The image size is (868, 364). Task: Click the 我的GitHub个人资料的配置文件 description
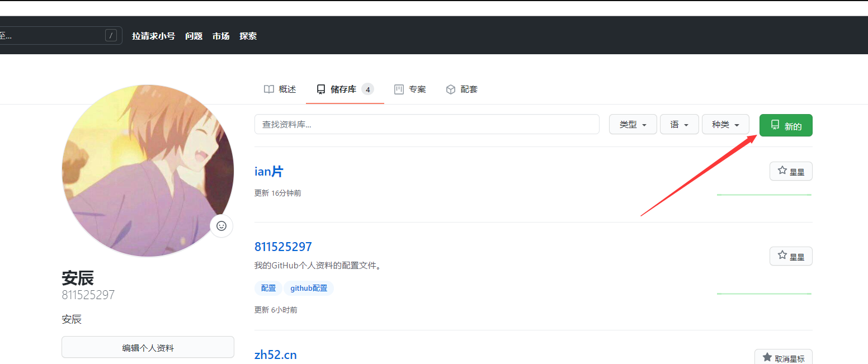pyautogui.click(x=318, y=266)
